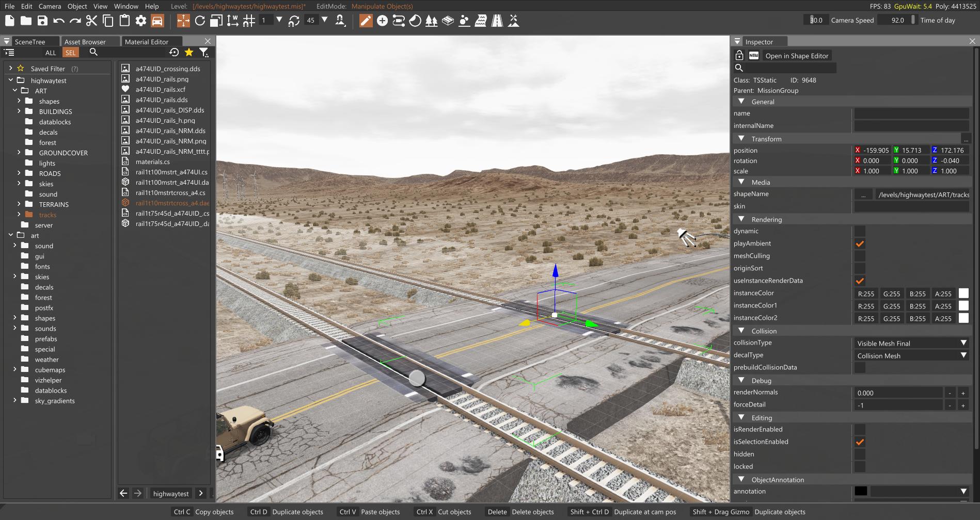Viewport: 980px width, 520px height.
Task: Select the Scale gizmo tool
Action: tap(216, 21)
